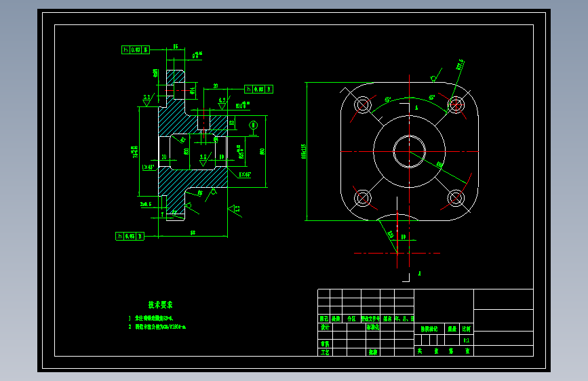This screenshot has height=381, width=588.
Task: Click the top-left geometric tolerance frame
Action: click(136, 49)
